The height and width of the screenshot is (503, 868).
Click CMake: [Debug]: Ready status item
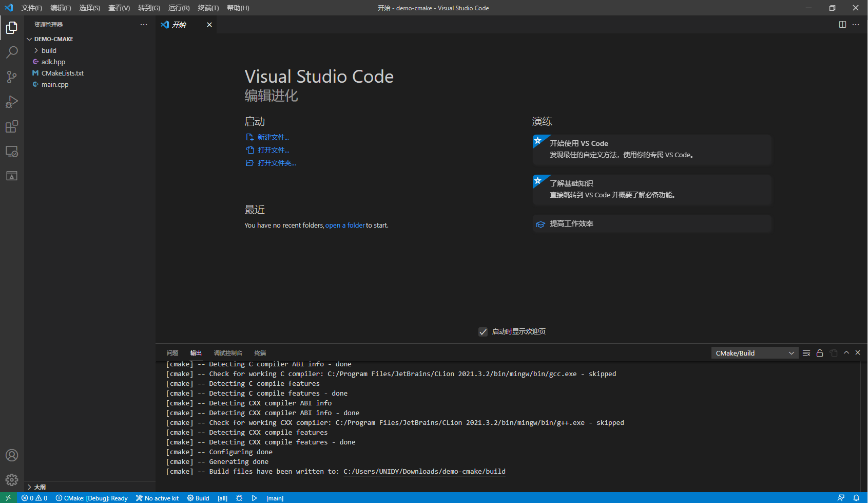[x=92, y=498]
